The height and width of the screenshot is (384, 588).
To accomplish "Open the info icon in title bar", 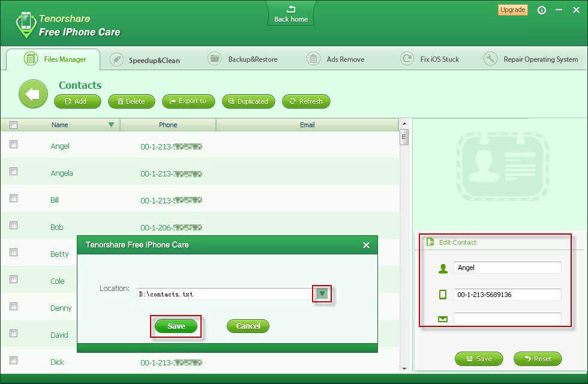I will coord(541,10).
